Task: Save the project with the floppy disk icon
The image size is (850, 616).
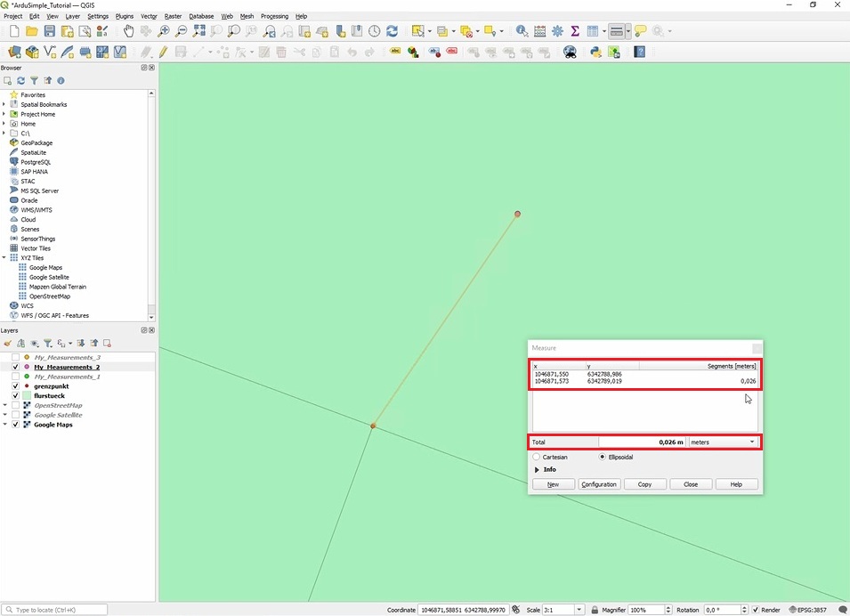Action: pos(50,31)
